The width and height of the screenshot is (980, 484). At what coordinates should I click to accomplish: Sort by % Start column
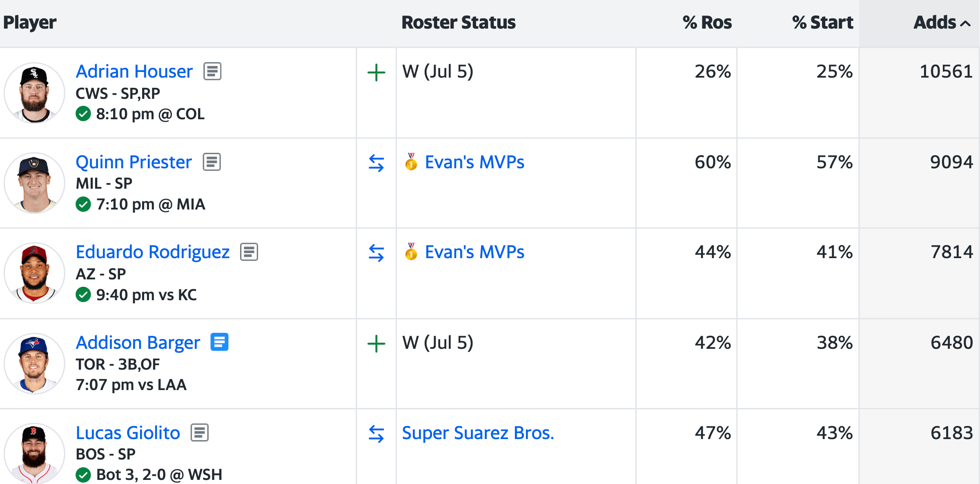(822, 22)
